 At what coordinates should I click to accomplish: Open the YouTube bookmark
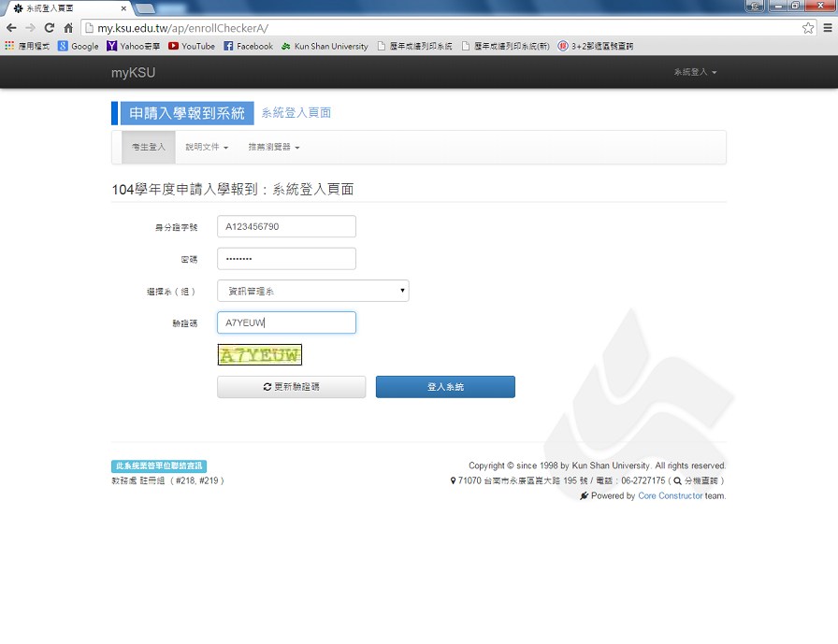click(x=192, y=46)
